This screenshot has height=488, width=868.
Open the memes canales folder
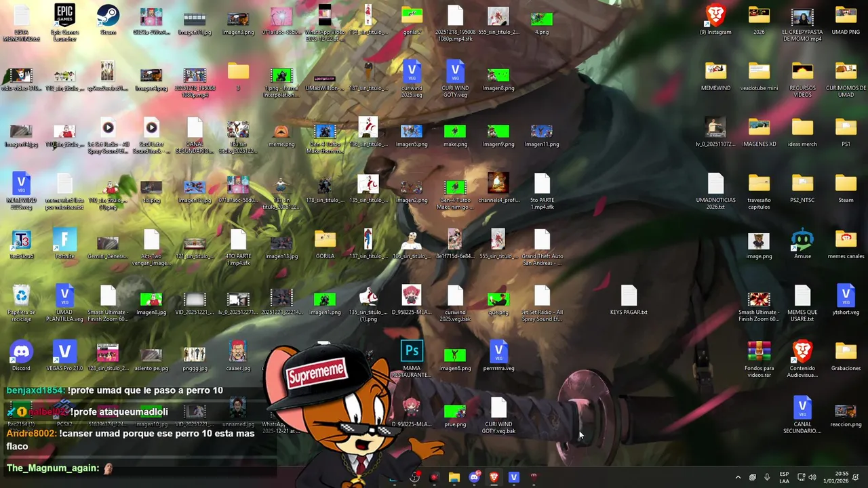(x=846, y=244)
